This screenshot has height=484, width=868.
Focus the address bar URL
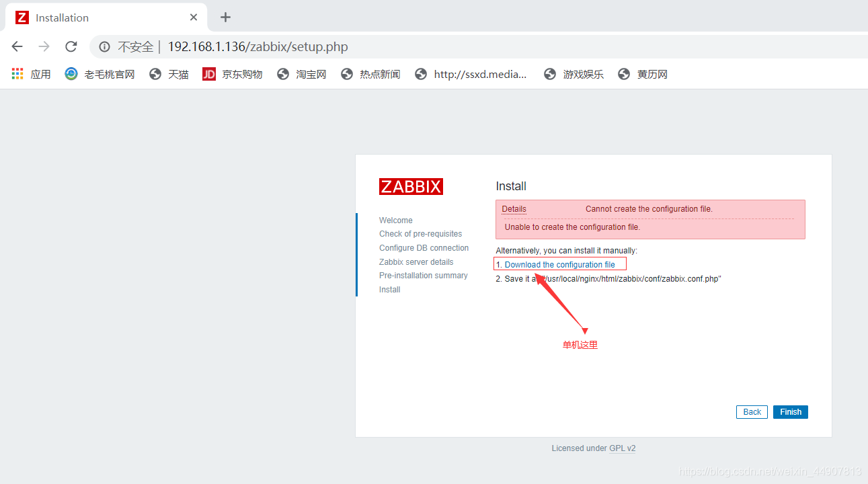[x=258, y=47]
